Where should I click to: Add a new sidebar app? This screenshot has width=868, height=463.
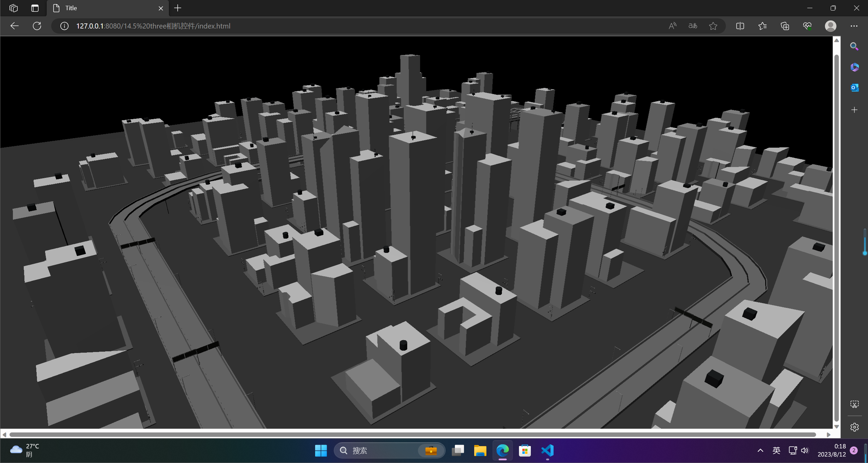[x=854, y=110]
